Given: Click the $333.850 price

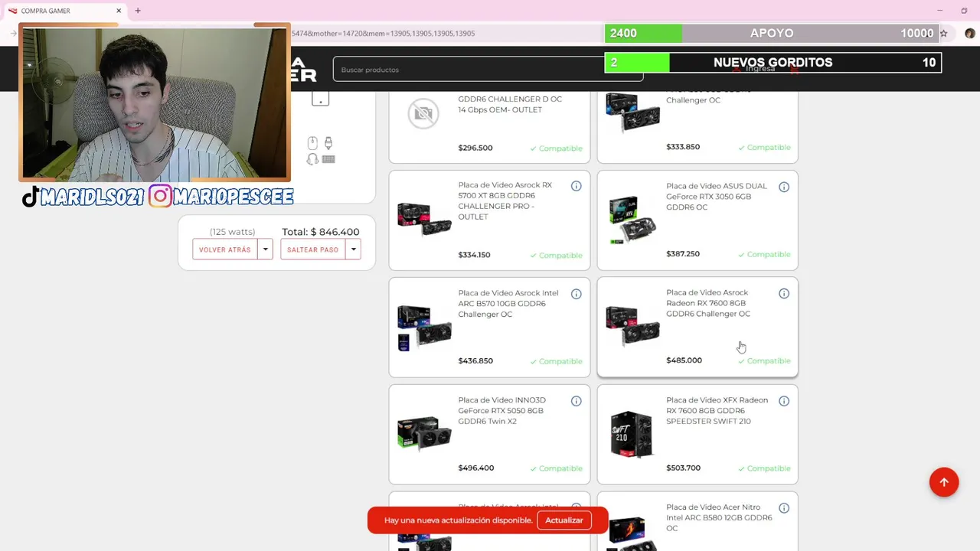Looking at the screenshot, I should click(x=683, y=147).
